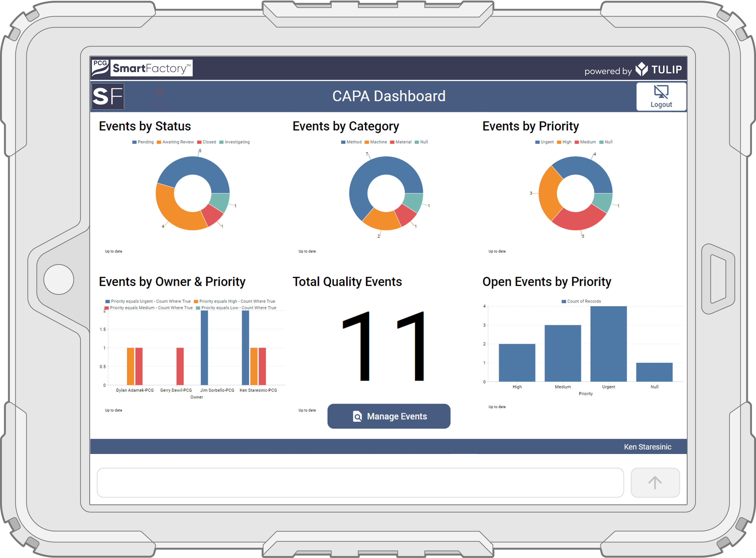Toggle the Machine legend in Events by Category
This screenshot has height=558, width=756.
[375, 142]
